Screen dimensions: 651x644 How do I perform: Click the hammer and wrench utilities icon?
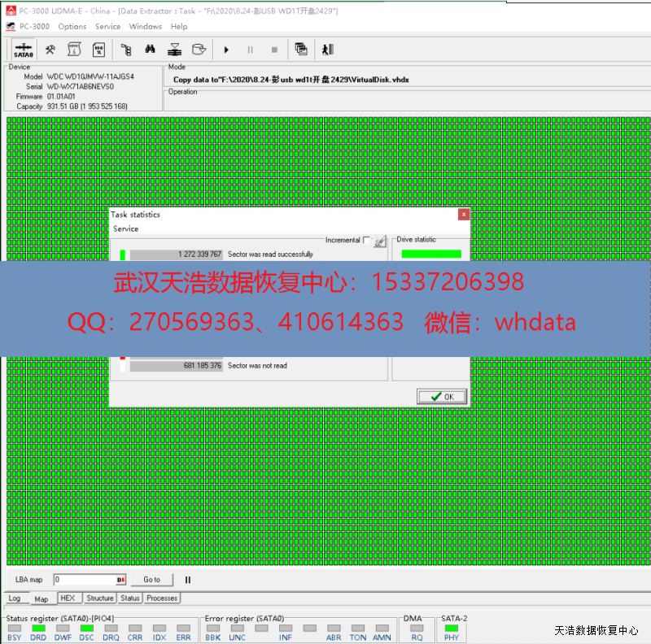[x=50, y=50]
